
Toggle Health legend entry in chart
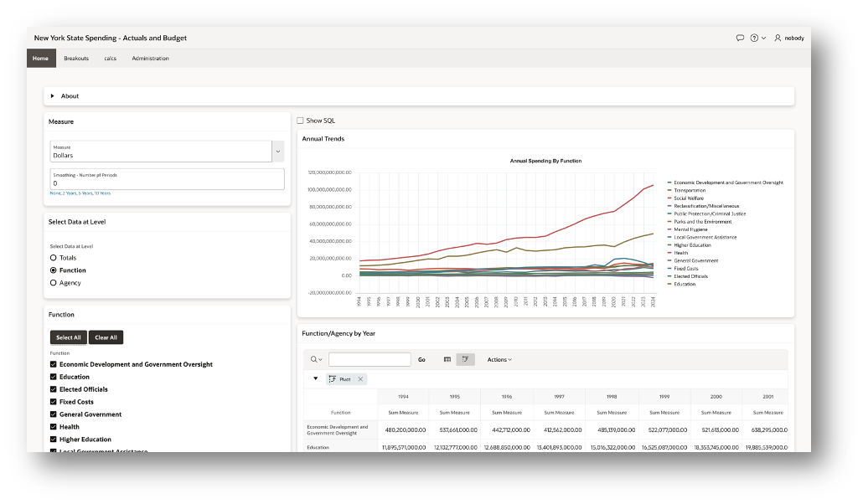tap(678, 253)
